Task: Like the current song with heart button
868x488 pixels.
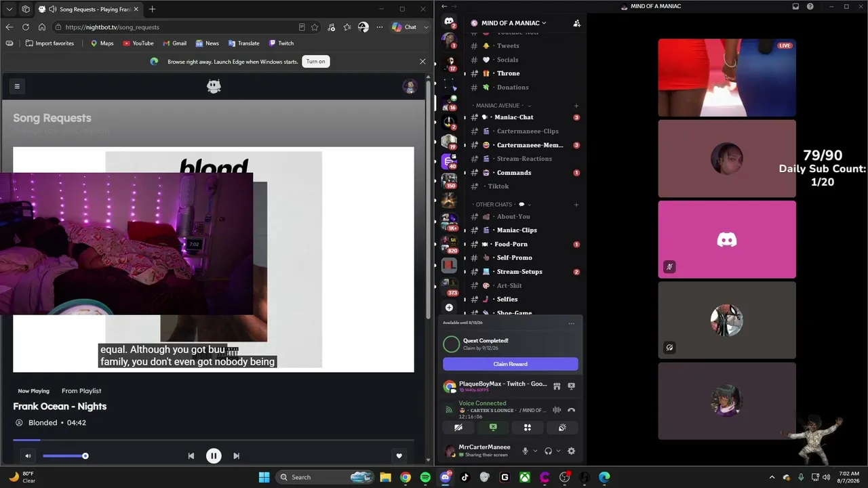Action: [x=399, y=456]
